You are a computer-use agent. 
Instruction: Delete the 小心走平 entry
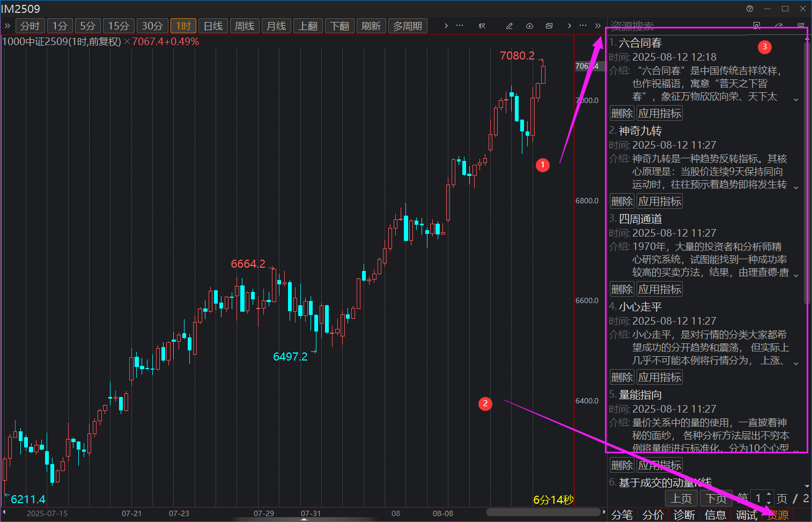(x=622, y=377)
